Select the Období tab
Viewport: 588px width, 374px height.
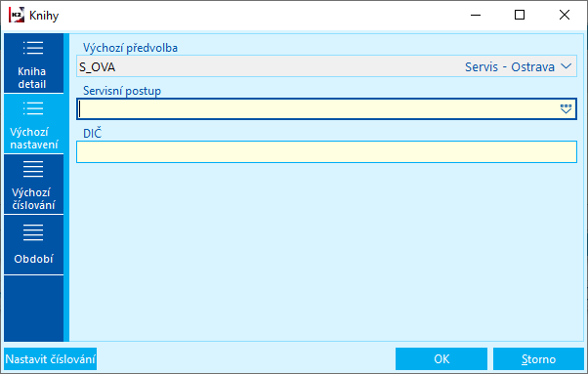[x=34, y=245]
